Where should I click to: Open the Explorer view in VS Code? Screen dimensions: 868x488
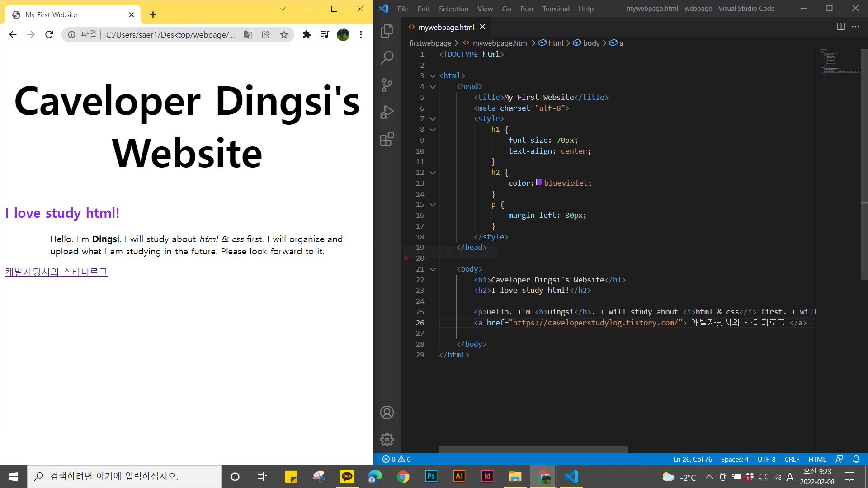(x=387, y=31)
